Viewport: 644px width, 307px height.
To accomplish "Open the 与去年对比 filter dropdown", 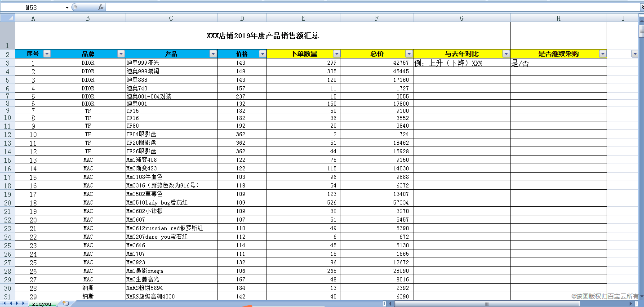I will [506, 54].
